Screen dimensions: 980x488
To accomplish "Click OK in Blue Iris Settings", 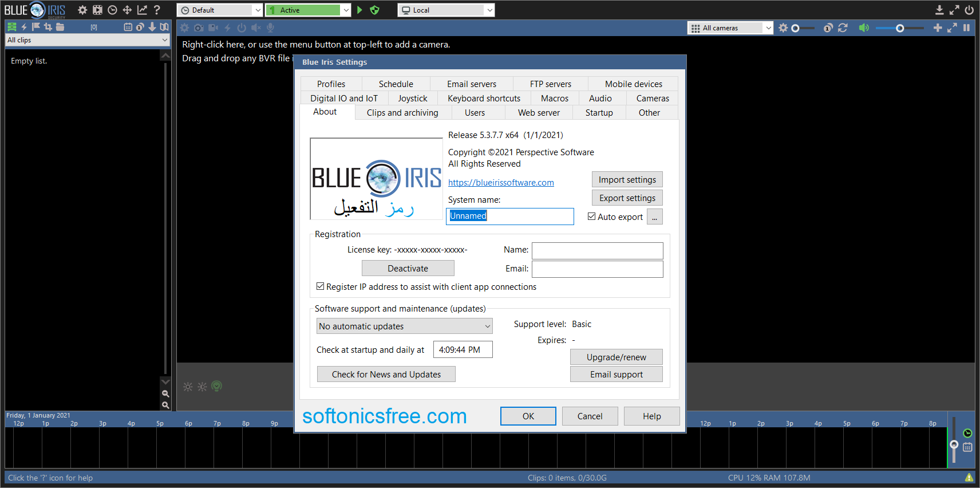I will (x=528, y=416).
